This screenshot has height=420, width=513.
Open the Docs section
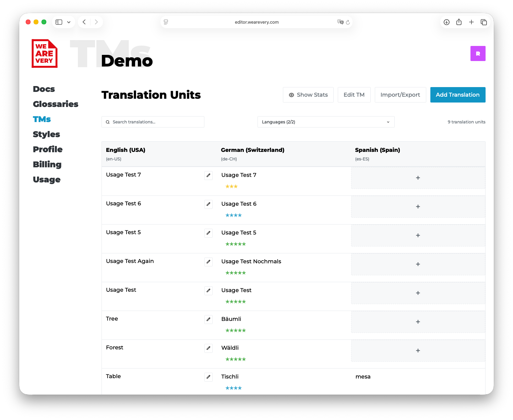[x=44, y=89]
